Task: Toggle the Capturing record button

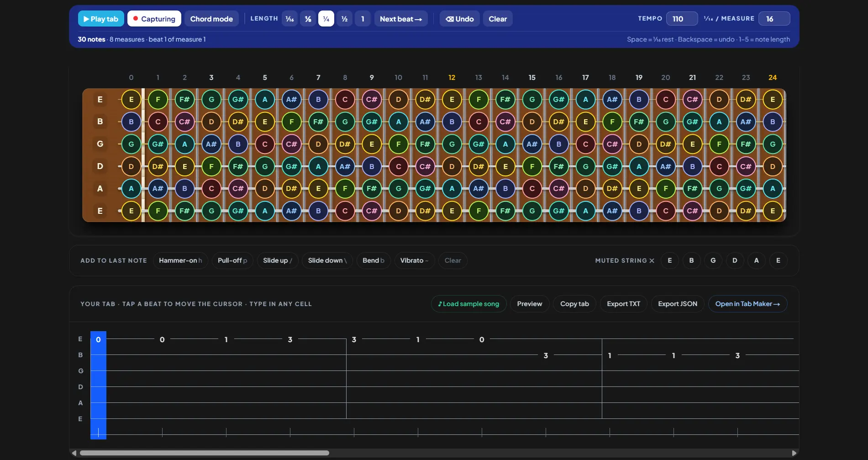Action: [154, 19]
